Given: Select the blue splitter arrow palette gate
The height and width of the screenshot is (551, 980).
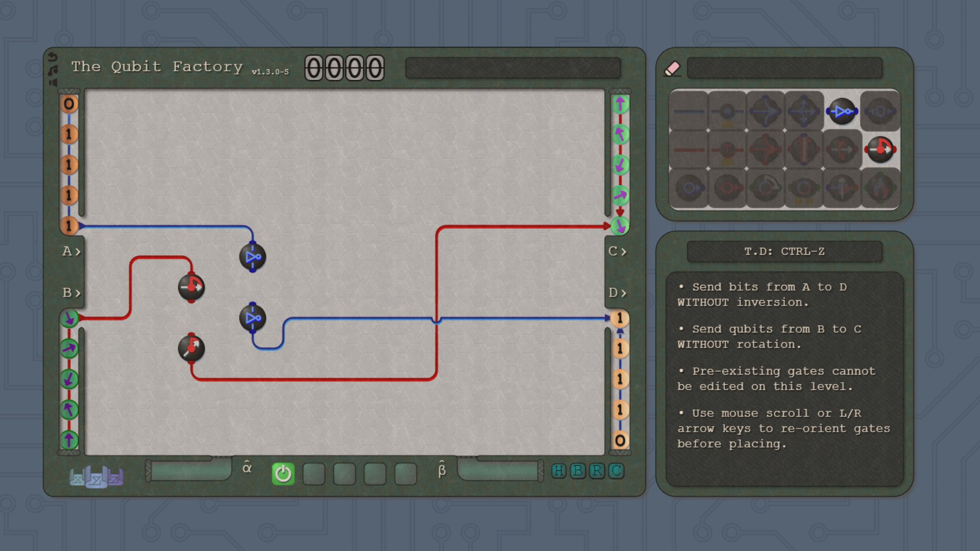Looking at the screenshot, I should pyautogui.click(x=765, y=111).
